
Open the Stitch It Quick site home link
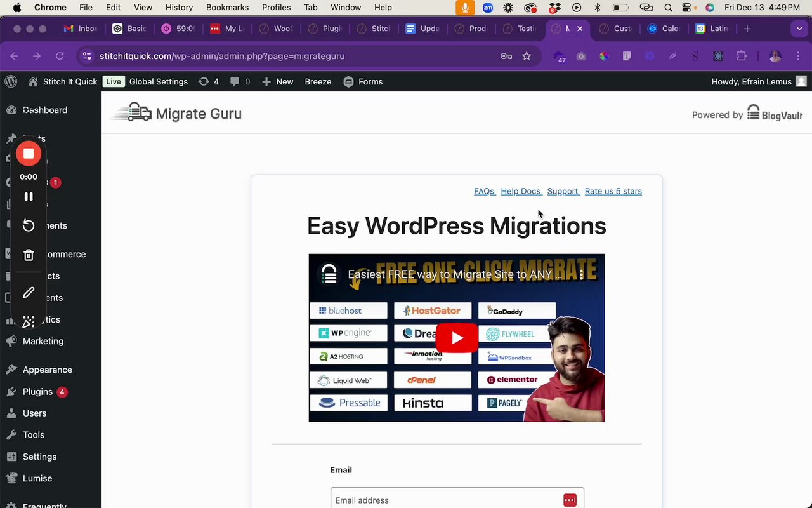coord(63,81)
